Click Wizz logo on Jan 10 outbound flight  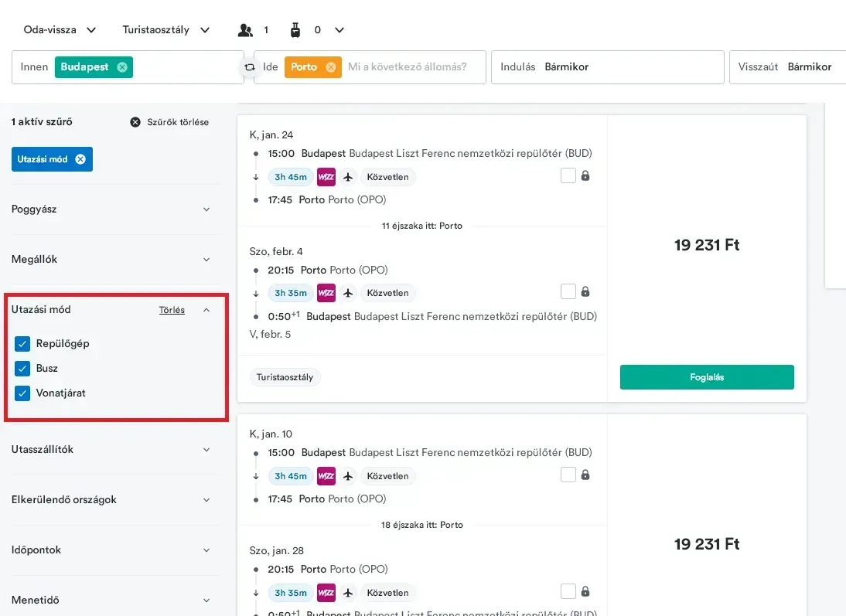(x=326, y=476)
